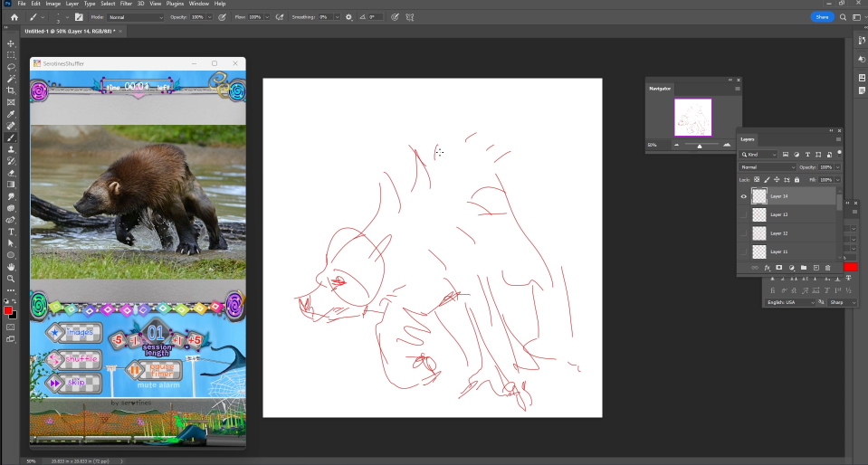Viewport: 868px width, 465px height.
Task: Select the Lasso tool
Action: (11, 67)
